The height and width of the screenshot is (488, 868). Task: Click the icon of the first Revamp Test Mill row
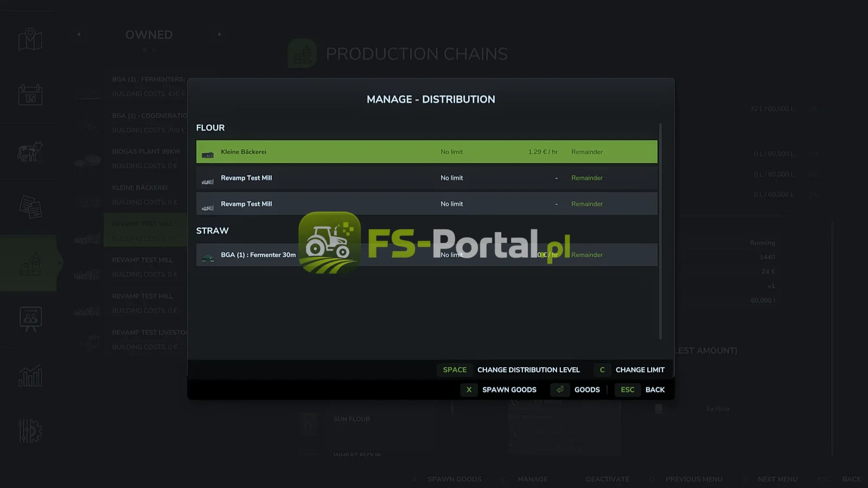(208, 181)
